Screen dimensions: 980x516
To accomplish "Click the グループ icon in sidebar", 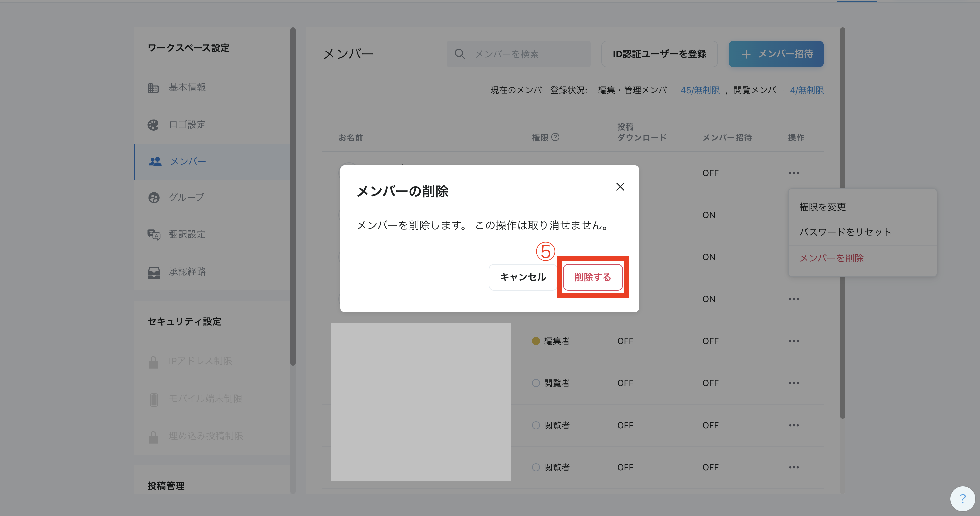I will pyautogui.click(x=154, y=198).
